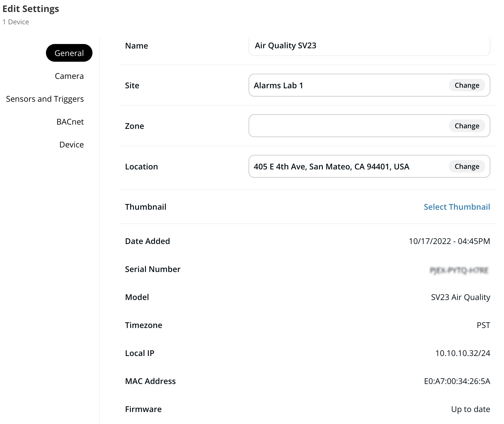Click the PST timezone value
504x424 pixels.
[x=483, y=325]
